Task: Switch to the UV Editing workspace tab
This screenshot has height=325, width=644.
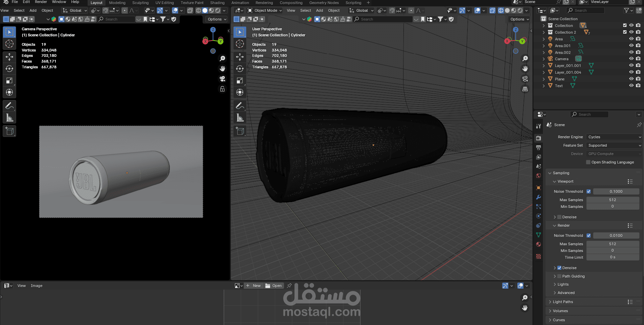Action: (165, 3)
